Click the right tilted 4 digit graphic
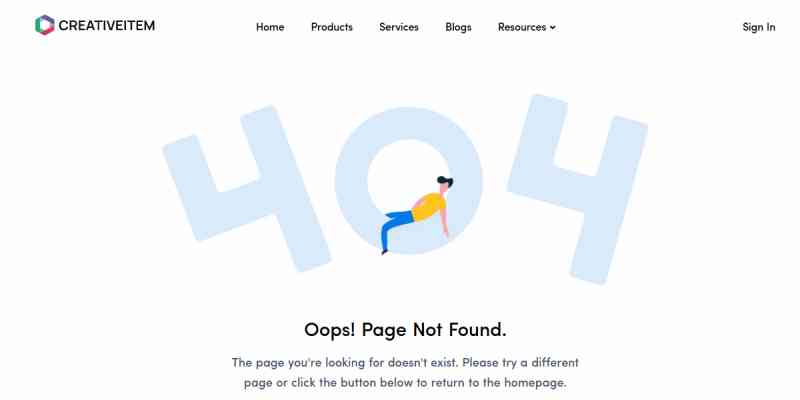Viewport: 800px width, 400px height. tap(577, 189)
